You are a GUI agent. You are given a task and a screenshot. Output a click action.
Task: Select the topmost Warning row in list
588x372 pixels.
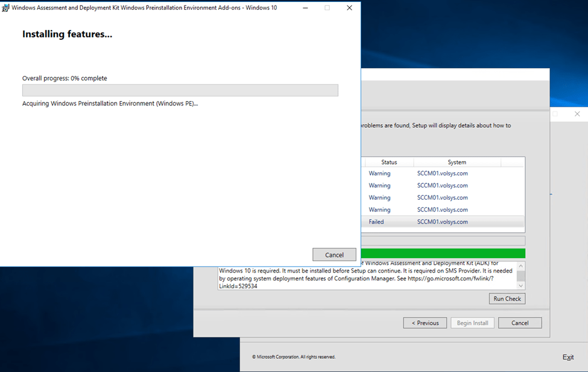[379, 174]
